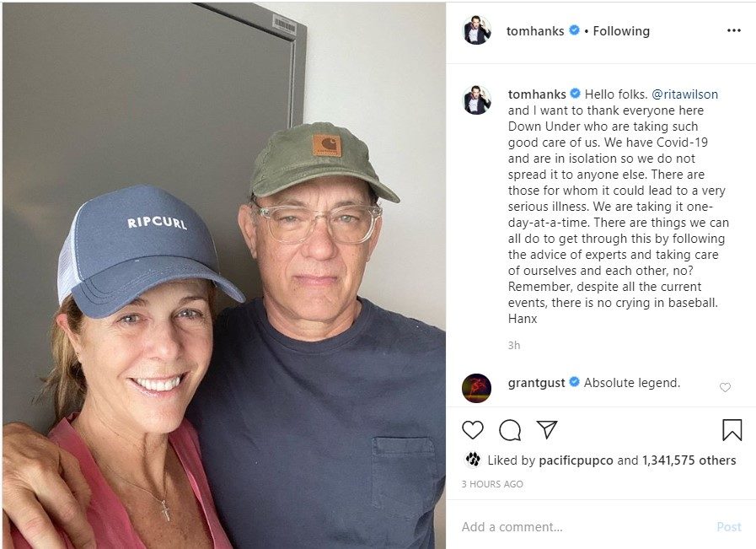
Task: Open tomhanks username in the header
Action: pos(535,31)
